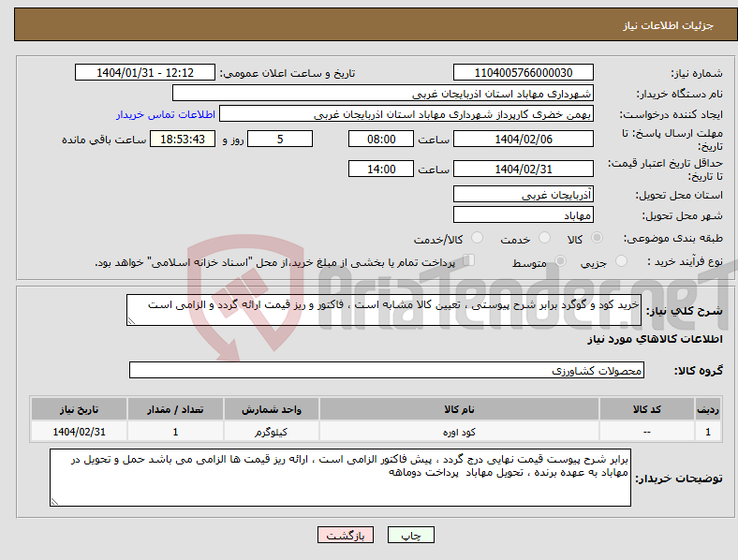This screenshot has width=738, height=560.
Task: Click the remaining time field 18:53:43
Action: tap(183, 139)
